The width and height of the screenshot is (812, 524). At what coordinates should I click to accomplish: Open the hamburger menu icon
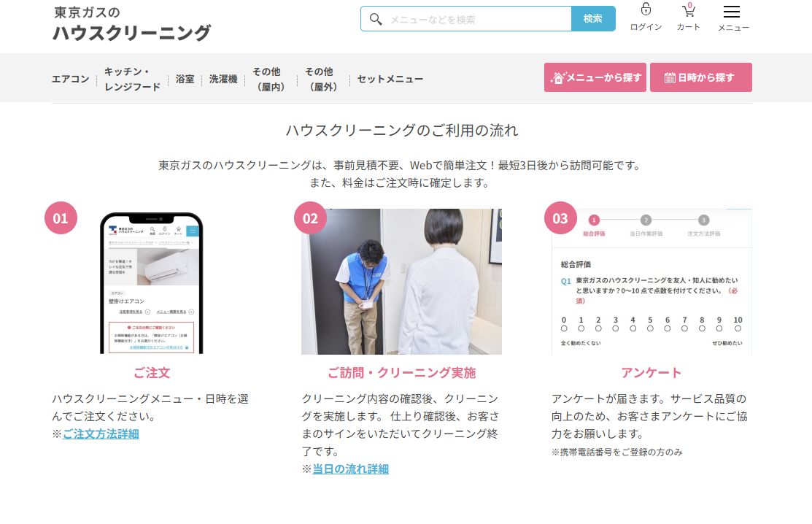(731, 12)
